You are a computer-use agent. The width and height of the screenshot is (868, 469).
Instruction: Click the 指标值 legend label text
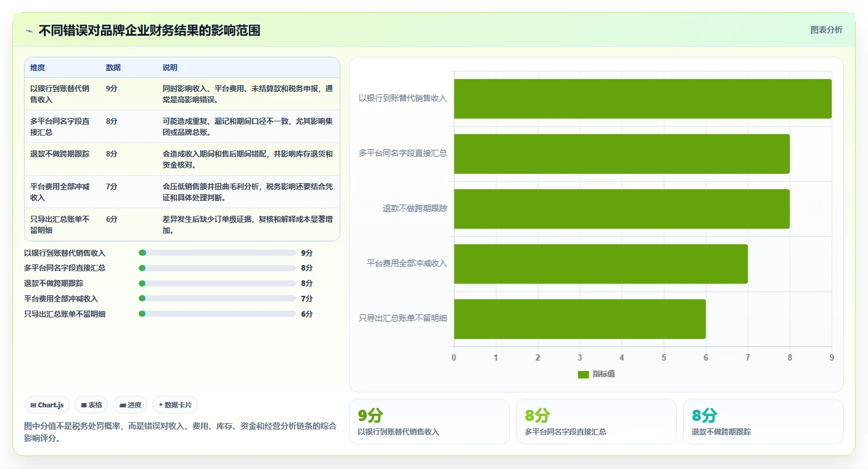point(604,374)
